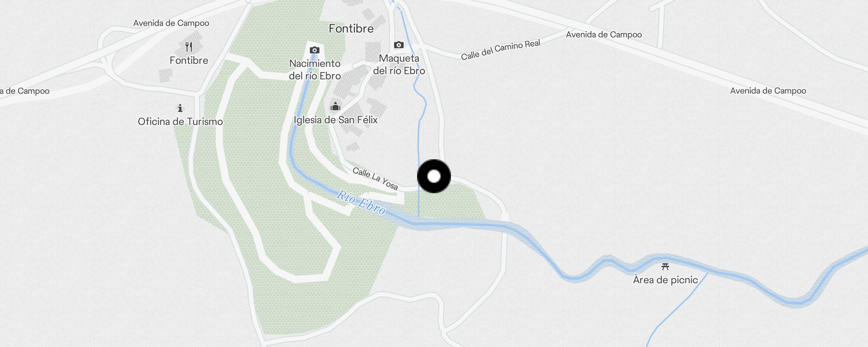Click the top-left Avenida de Campoo label
The width and height of the screenshot is (868, 347).
[x=171, y=23]
